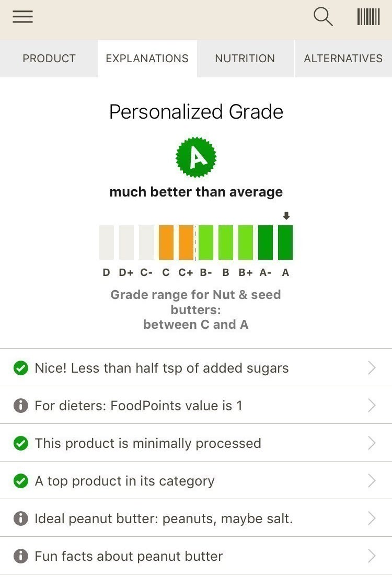This screenshot has width=392, height=588.
Task: Open the Alternatives tab
Action: (343, 59)
